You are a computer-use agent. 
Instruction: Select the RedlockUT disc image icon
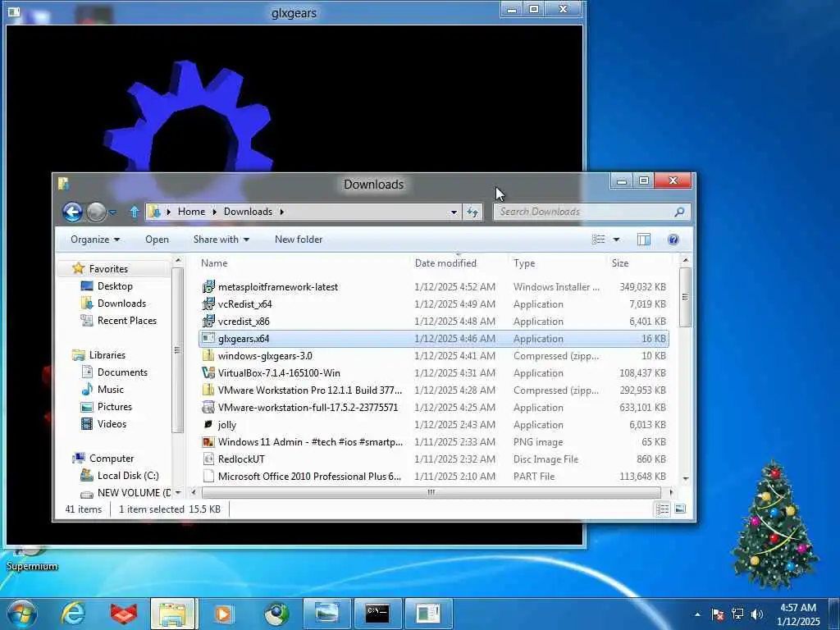pyautogui.click(x=208, y=459)
